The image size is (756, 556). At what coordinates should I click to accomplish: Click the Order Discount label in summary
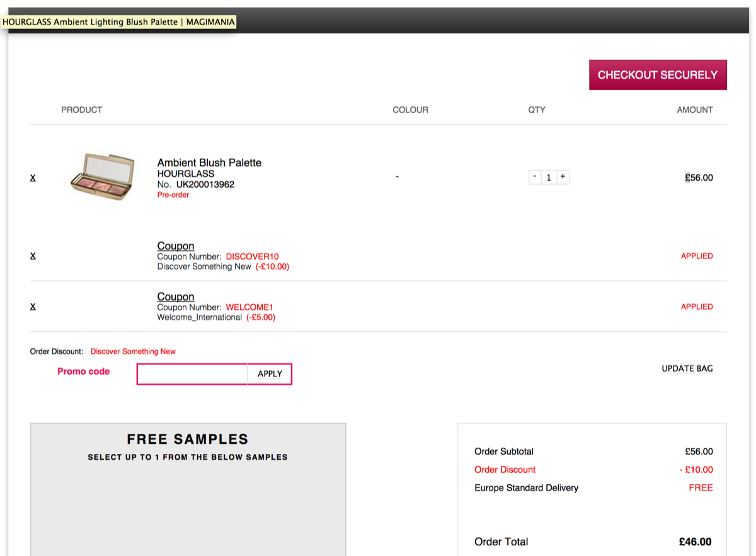click(x=505, y=470)
